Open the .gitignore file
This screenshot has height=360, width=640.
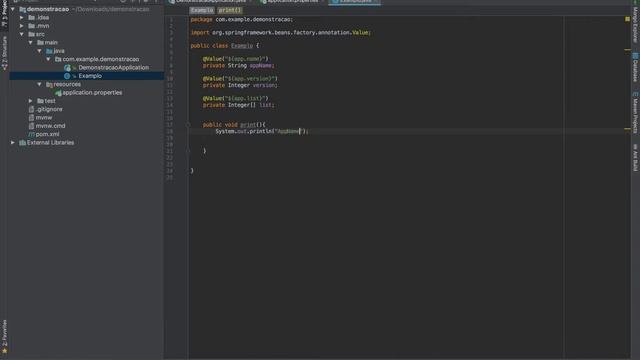click(49, 109)
